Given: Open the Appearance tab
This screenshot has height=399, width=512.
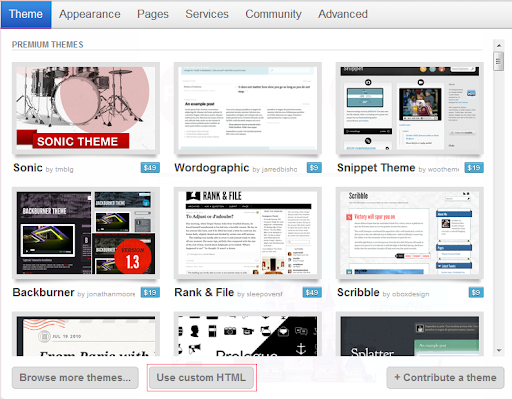Looking at the screenshot, I should coord(90,14).
